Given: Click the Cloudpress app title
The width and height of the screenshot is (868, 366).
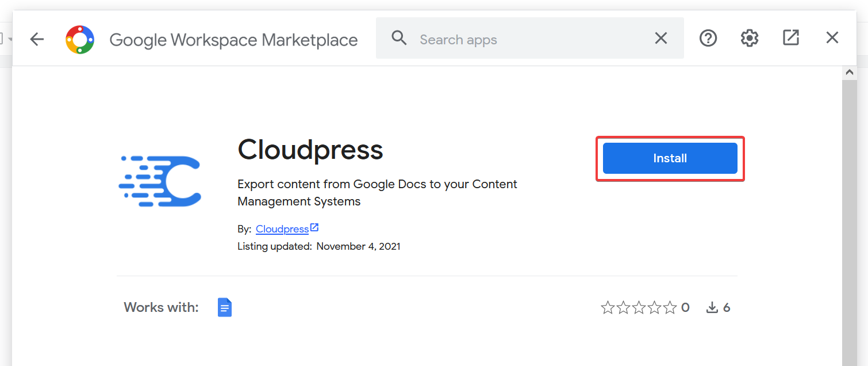Looking at the screenshot, I should 310,150.
